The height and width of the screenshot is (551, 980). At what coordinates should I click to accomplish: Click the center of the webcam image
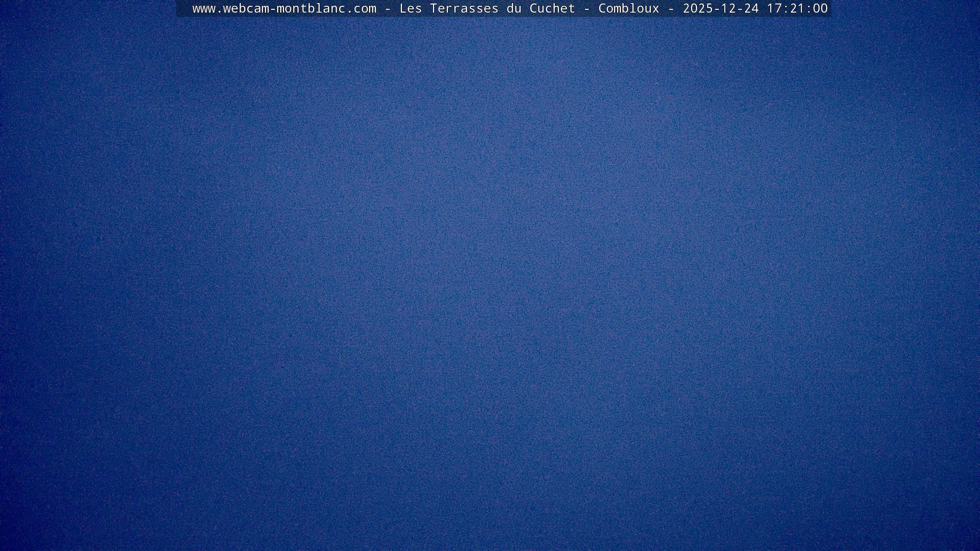tap(490, 275)
